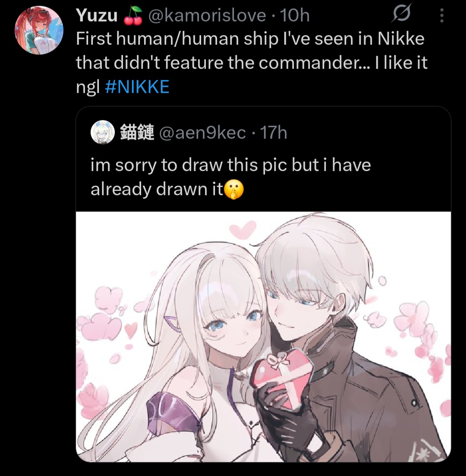Click the shushing face emoji
The image size is (466, 476).
(x=233, y=190)
